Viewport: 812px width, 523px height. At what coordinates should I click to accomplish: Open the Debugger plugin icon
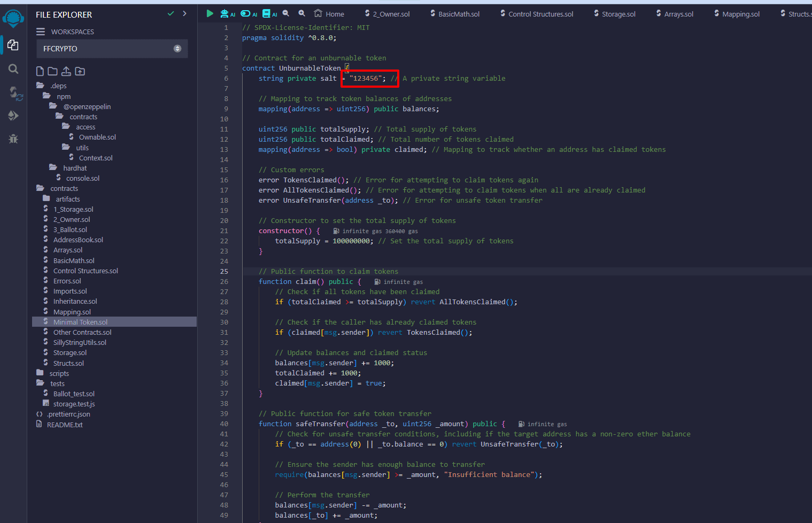(13, 139)
